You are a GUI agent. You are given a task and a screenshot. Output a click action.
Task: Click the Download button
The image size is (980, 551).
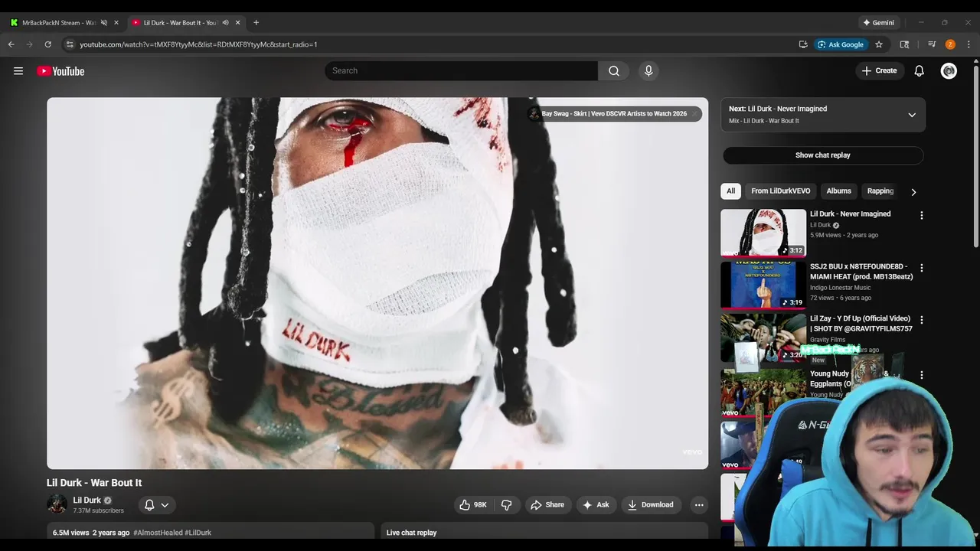[x=651, y=505]
